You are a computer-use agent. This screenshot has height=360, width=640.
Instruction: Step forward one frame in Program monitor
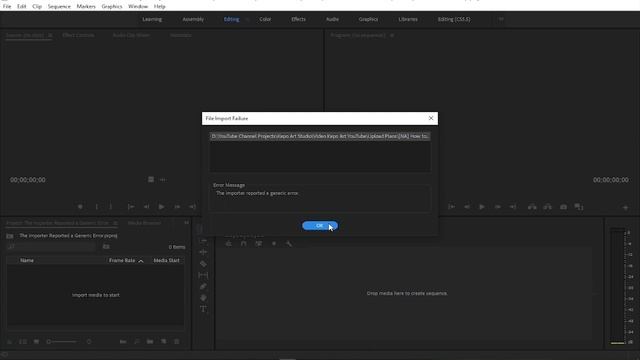point(498,207)
